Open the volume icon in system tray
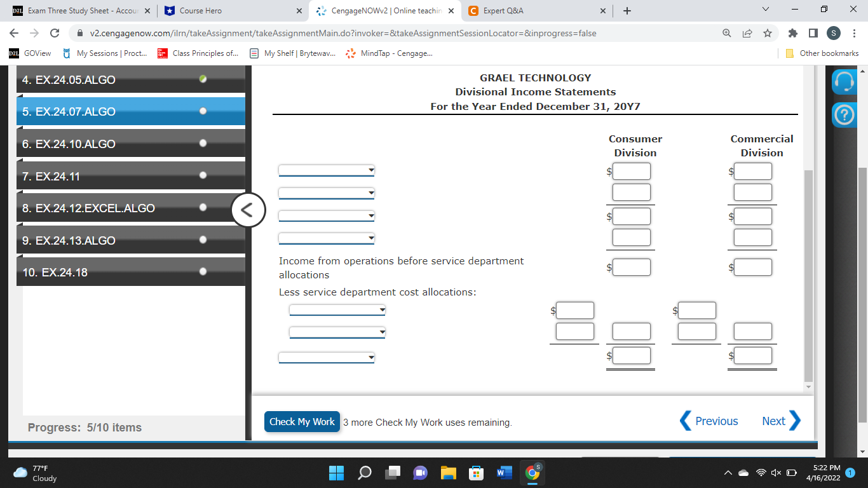Viewport: 868px width, 488px height. (776, 473)
